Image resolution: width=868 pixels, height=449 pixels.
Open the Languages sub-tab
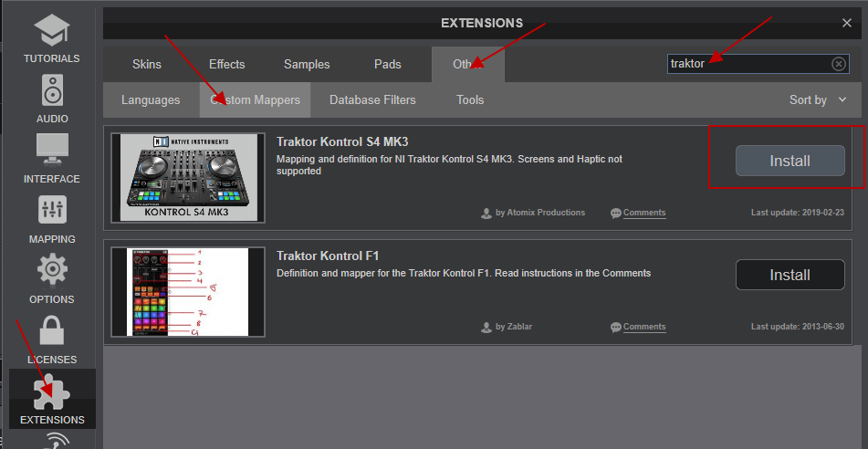pos(151,100)
